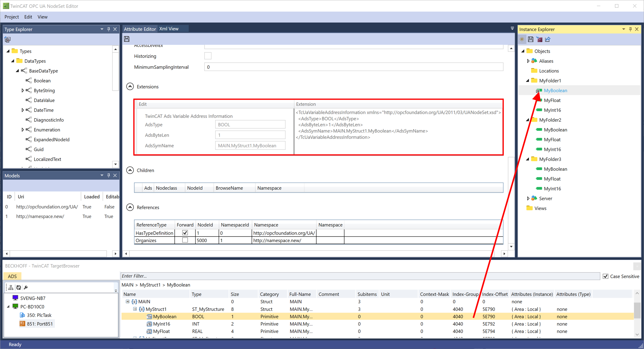Click the save icon in Instance Explorer toolbar
The width and height of the screenshot is (644, 349).
(x=531, y=39)
